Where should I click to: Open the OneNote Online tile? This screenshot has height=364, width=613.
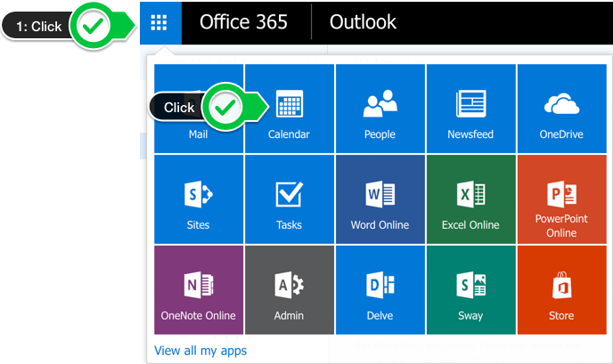pyautogui.click(x=199, y=290)
